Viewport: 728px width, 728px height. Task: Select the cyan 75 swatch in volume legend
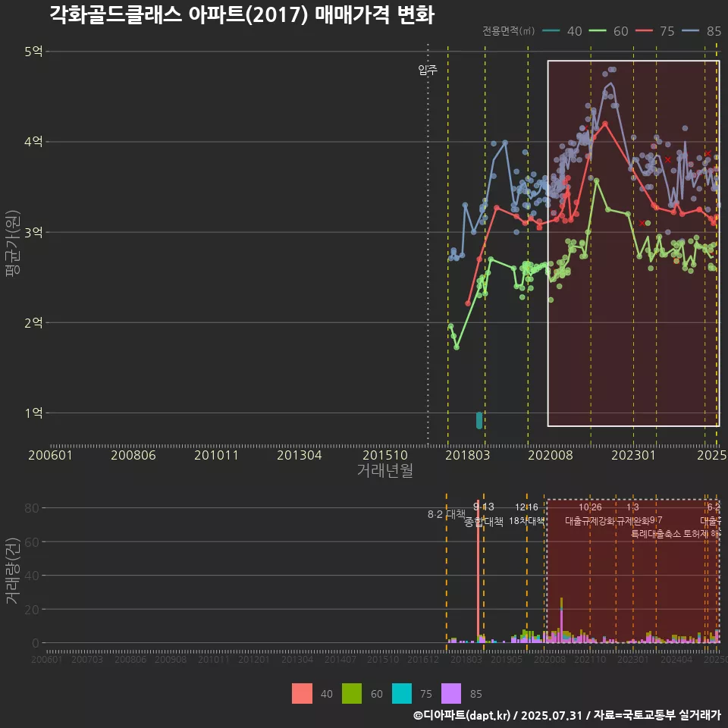click(x=402, y=694)
